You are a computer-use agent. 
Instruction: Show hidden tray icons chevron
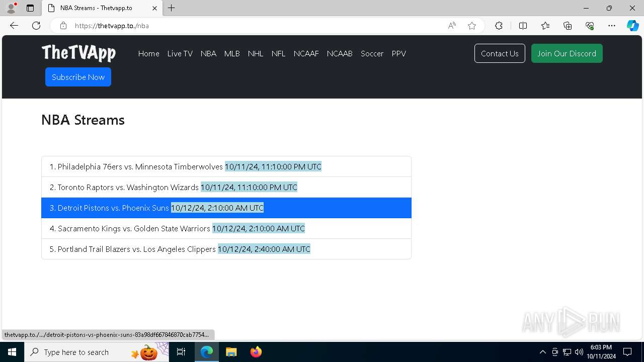click(542, 352)
